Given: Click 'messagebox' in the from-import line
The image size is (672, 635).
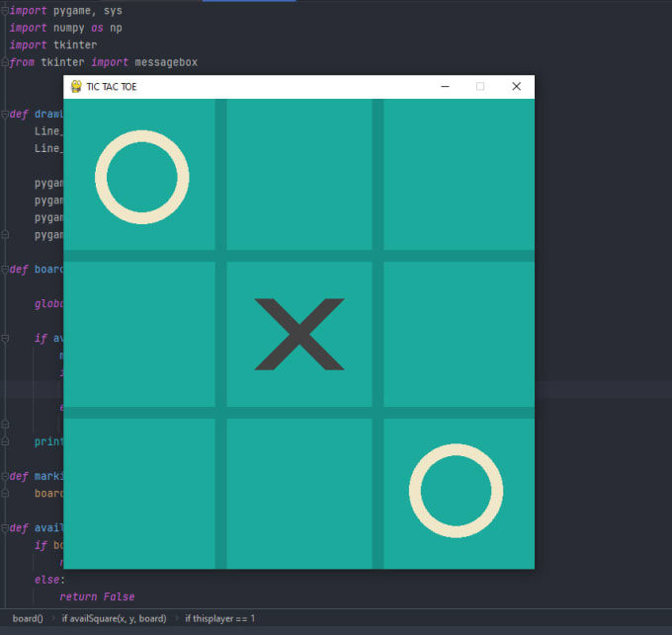Looking at the screenshot, I should [x=166, y=62].
